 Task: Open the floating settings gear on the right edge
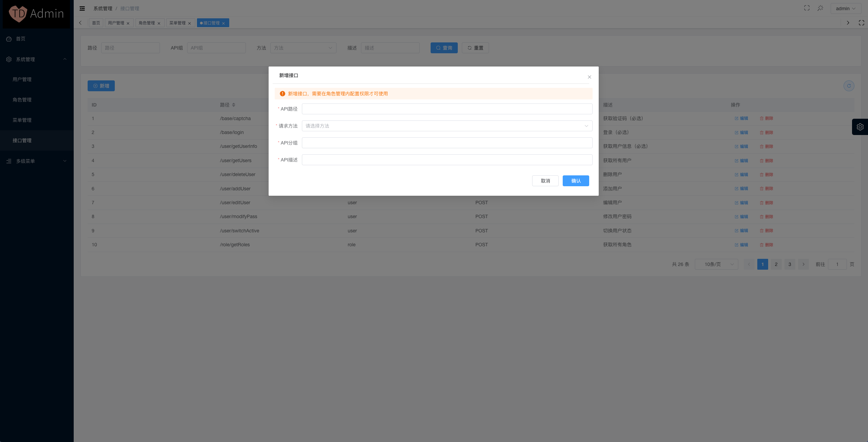click(x=860, y=127)
